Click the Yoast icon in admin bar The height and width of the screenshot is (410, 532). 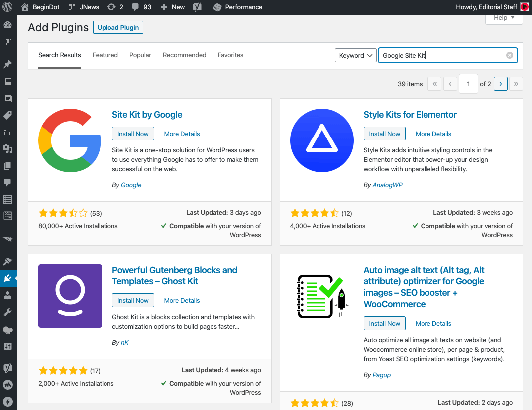pyautogui.click(x=197, y=7)
